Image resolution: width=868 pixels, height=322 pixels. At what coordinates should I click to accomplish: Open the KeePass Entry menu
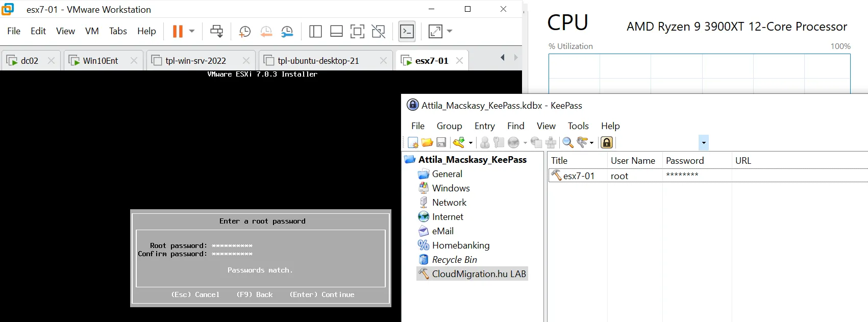tap(484, 126)
